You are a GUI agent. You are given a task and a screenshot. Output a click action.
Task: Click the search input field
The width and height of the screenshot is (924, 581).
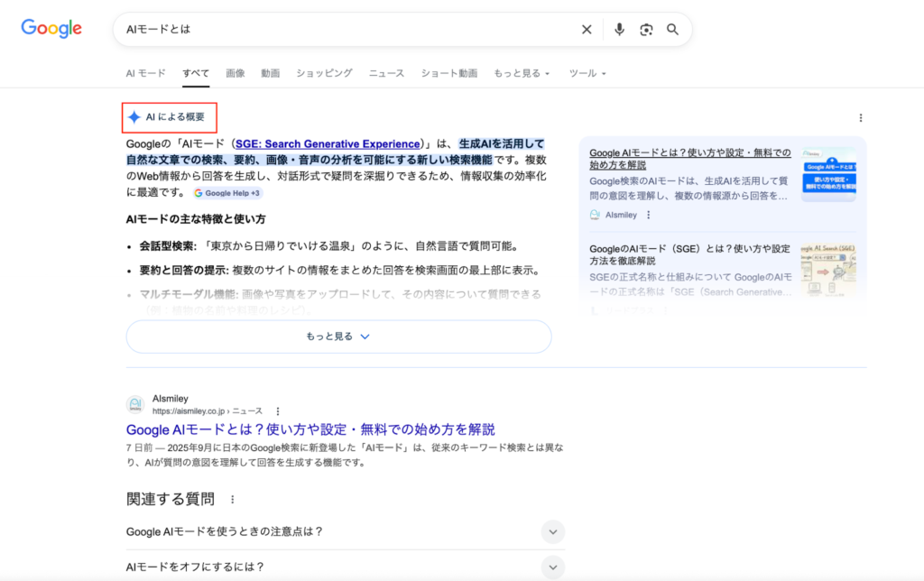pos(343,30)
